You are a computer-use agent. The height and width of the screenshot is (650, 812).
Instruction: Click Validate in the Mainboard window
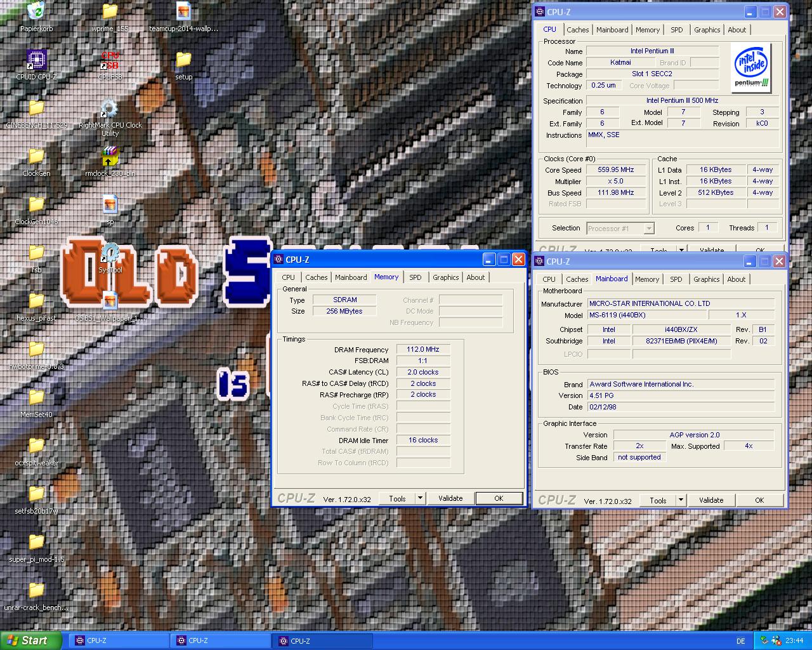(711, 501)
